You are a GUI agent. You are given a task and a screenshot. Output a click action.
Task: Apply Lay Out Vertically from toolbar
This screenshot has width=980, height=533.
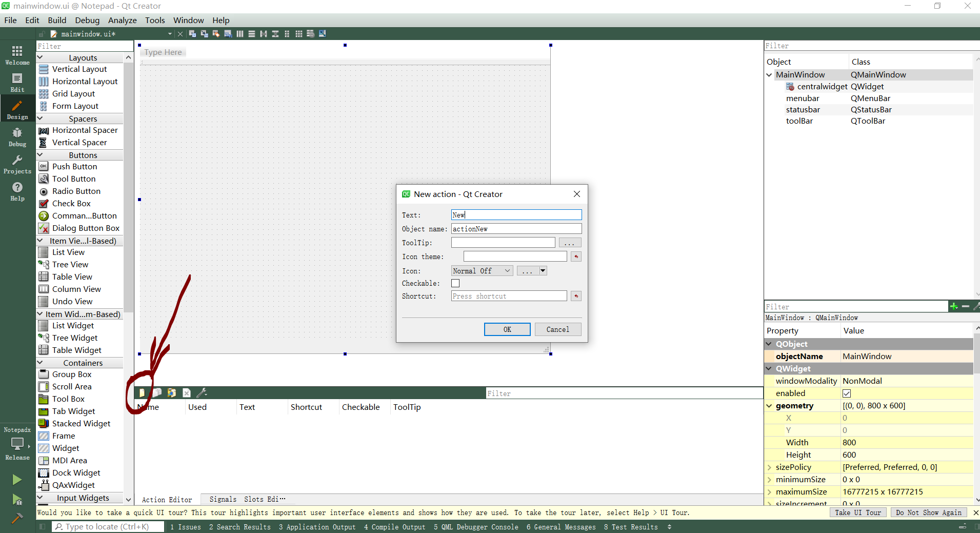(251, 34)
